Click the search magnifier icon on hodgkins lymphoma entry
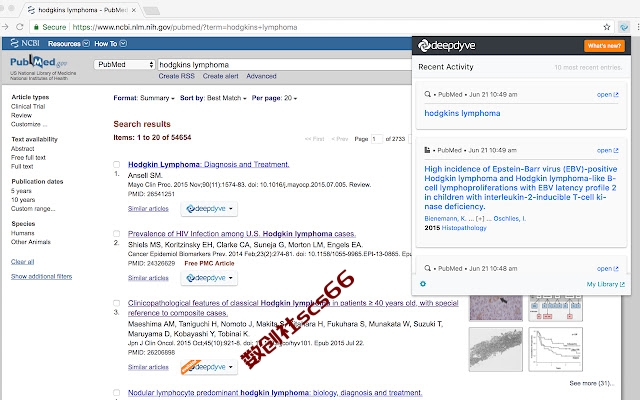Image resolution: width=640 pixels, height=400 pixels. coord(427,94)
